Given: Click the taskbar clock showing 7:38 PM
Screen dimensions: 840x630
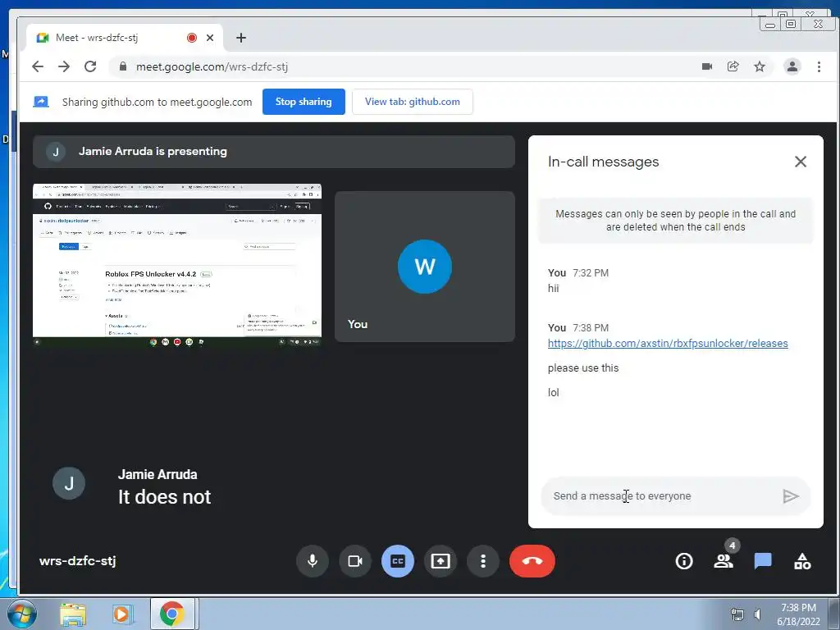Looking at the screenshot, I should (x=798, y=614).
